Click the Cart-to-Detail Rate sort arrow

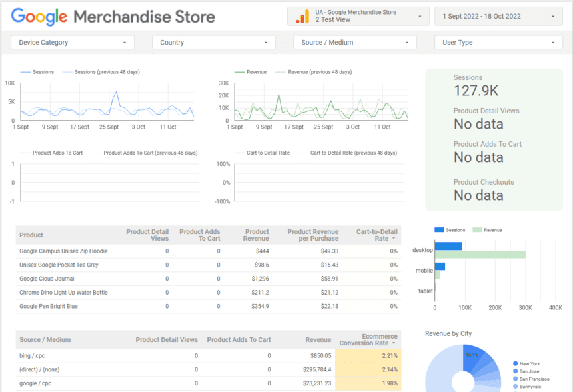tap(394, 239)
